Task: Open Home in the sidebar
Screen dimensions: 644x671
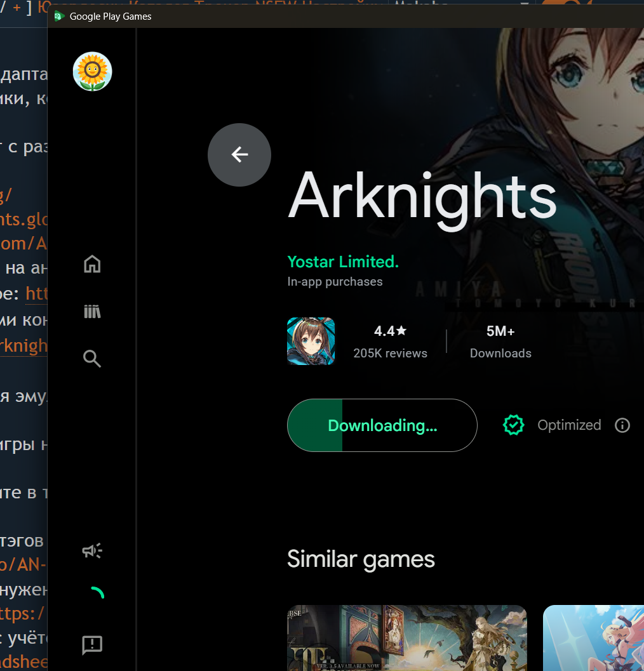Action: pyautogui.click(x=92, y=263)
